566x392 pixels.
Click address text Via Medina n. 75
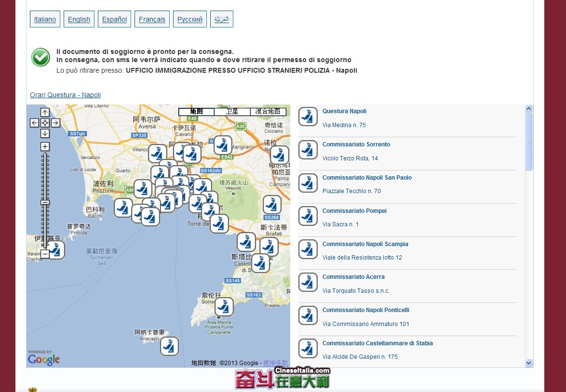click(x=344, y=125)
